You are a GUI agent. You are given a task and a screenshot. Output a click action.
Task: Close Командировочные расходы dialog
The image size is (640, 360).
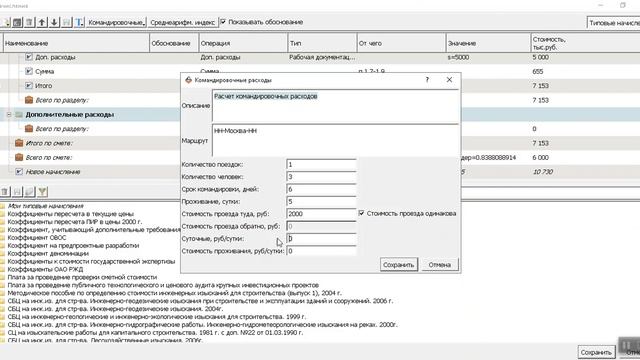[x=449, y=80]
